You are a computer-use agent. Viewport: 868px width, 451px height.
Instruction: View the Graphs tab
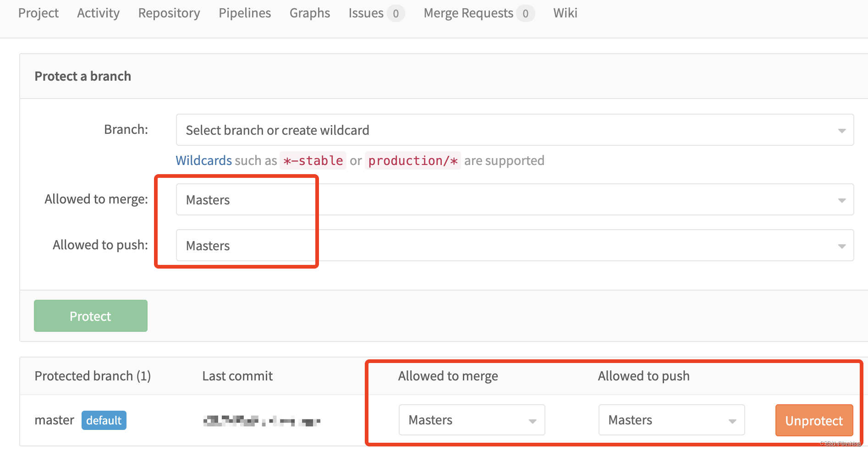coord(310,13)
